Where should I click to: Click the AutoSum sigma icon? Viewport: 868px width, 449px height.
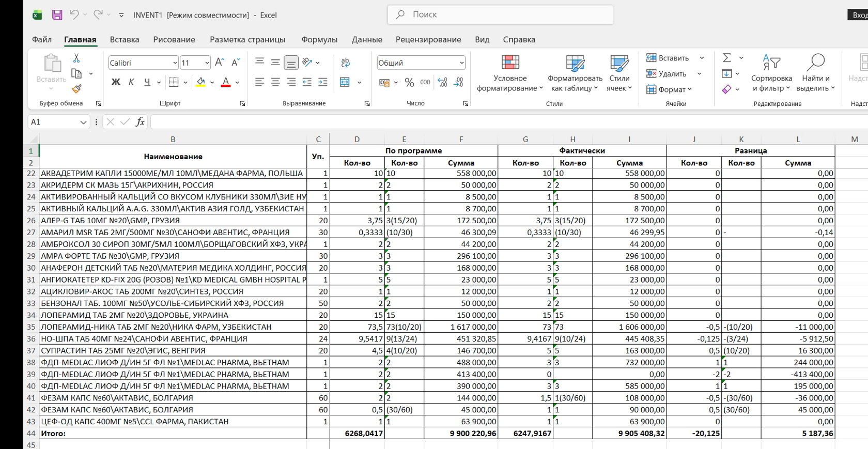coord(726,58)
